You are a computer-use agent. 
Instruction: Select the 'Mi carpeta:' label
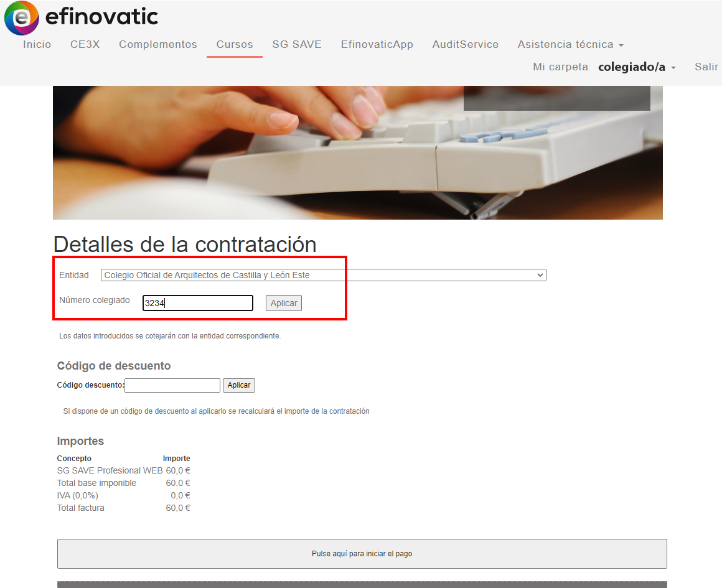click(x=561, y=67)
